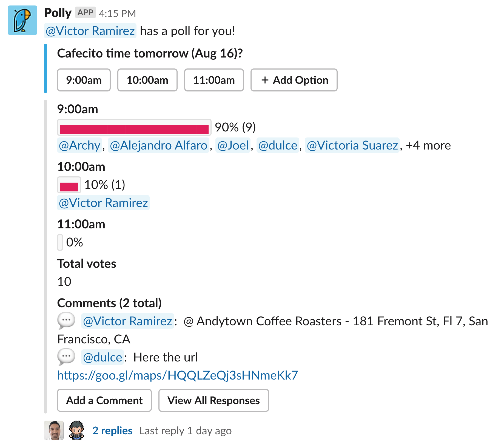
Task: Vote for the 9:00am option
Action: point(84,80)
